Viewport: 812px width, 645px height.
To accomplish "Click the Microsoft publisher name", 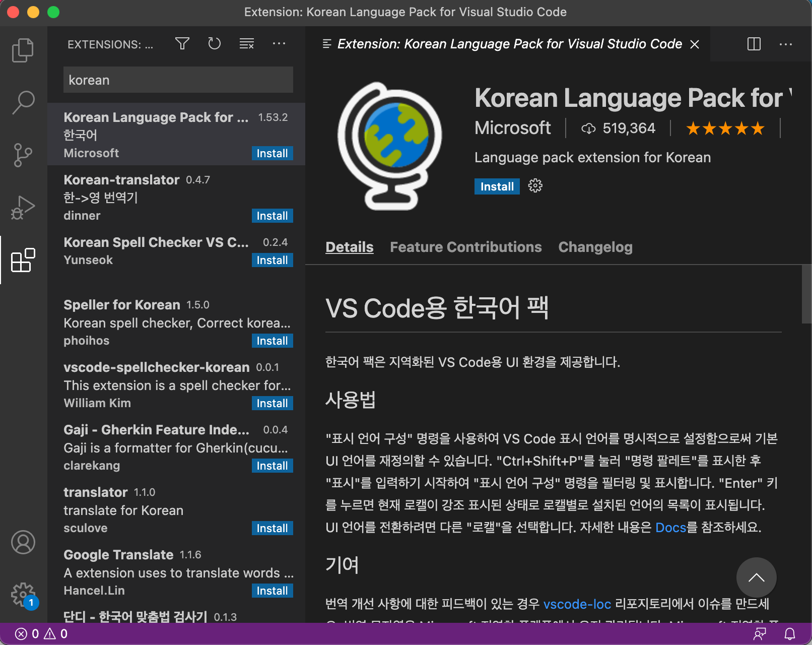I will coord(513,128).
